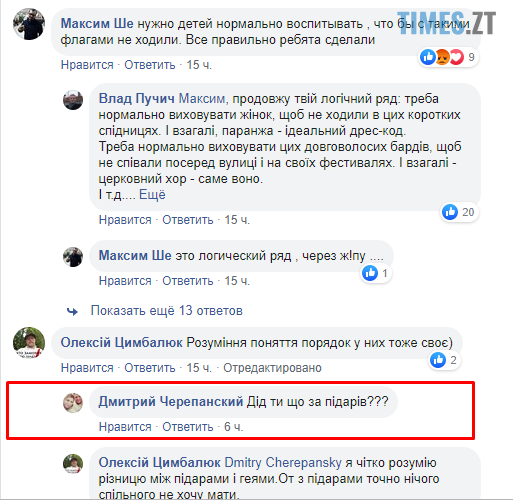Click the 'Максим' mention in Влад's reply
The width and height of the screenshot is (513, 501).
(203, 99)
